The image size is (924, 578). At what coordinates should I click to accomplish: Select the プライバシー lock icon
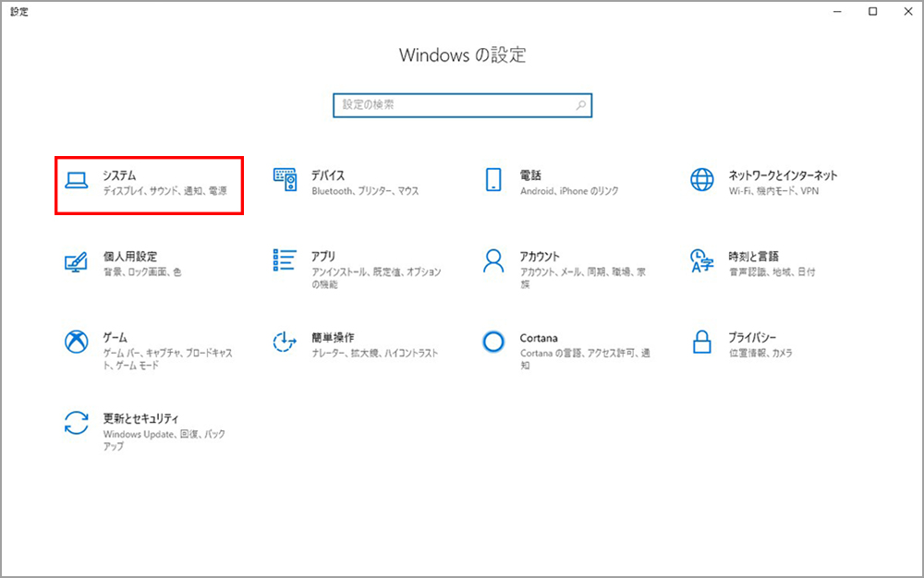coord(702,342)
